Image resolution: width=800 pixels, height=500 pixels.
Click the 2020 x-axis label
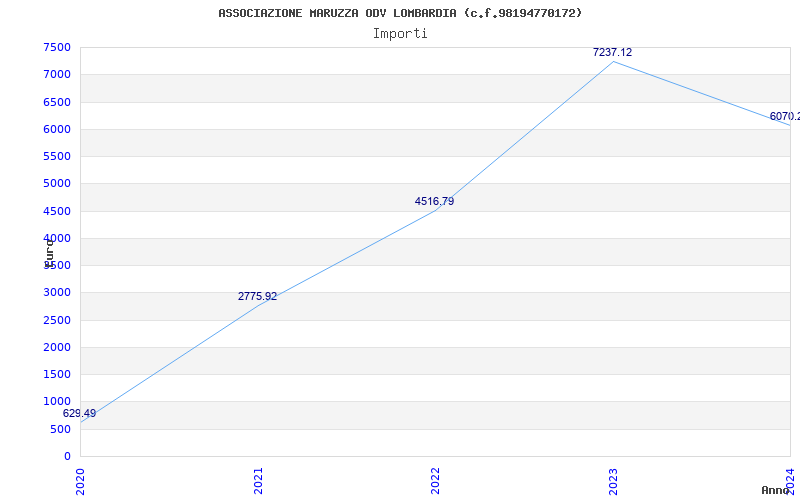click(x=81, y=481)
